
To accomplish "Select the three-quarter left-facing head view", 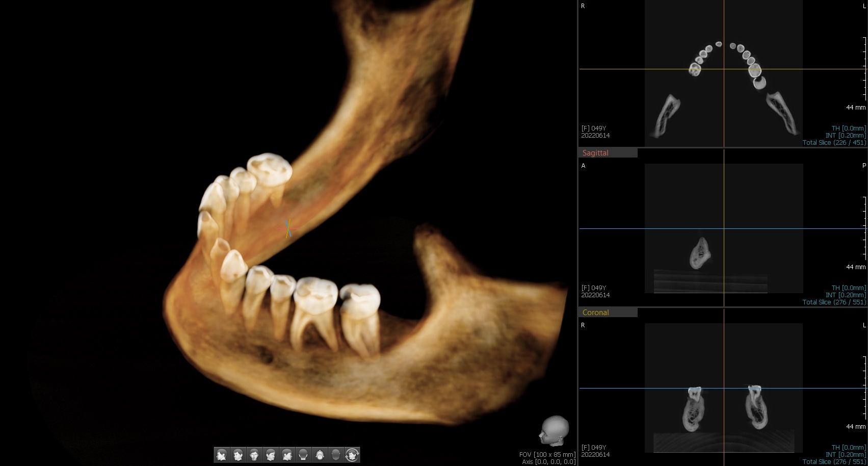I will point(238,455).
